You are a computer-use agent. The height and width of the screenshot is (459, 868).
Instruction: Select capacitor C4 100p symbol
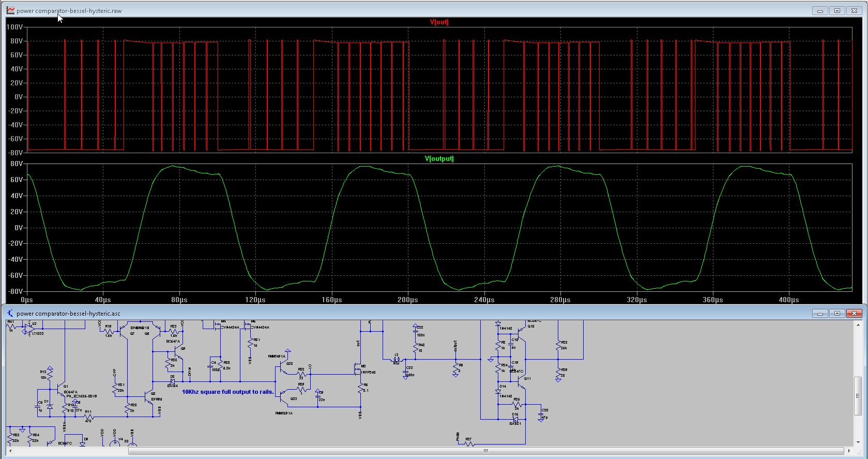click(210, 367)
